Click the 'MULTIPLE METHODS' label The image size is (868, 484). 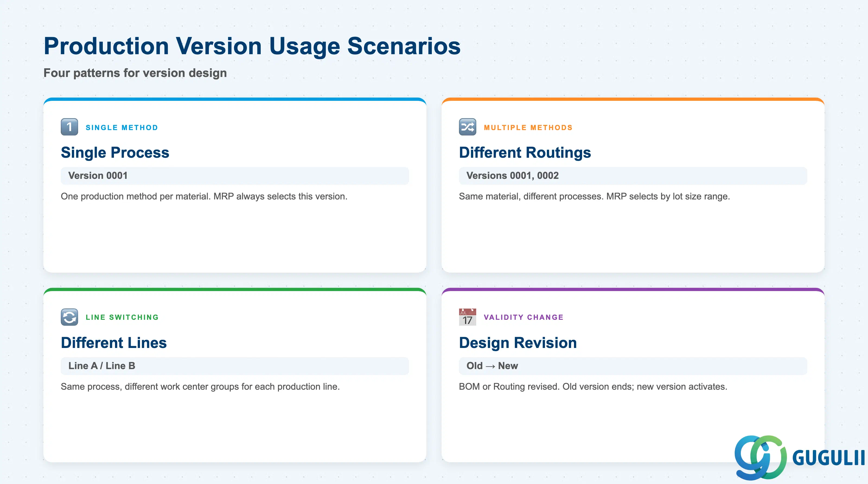(x=528, y=128)
